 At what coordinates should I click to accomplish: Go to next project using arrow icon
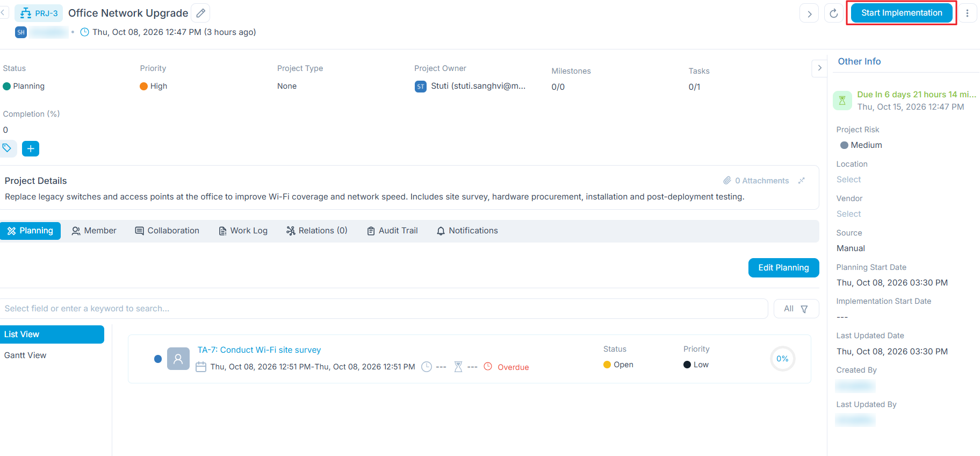coord(809,13)
